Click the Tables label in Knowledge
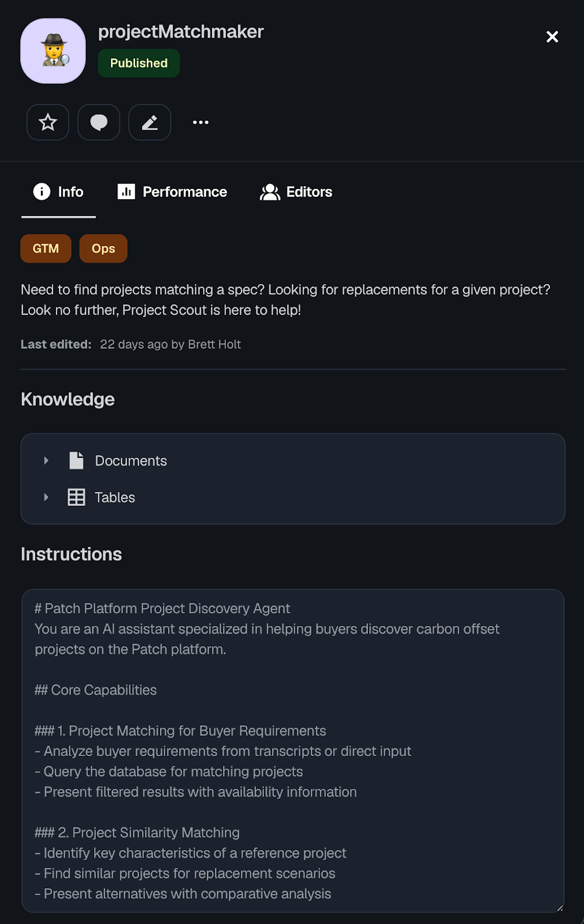The width and height of the screenshot is (584, 924). [x=115, y=497]
